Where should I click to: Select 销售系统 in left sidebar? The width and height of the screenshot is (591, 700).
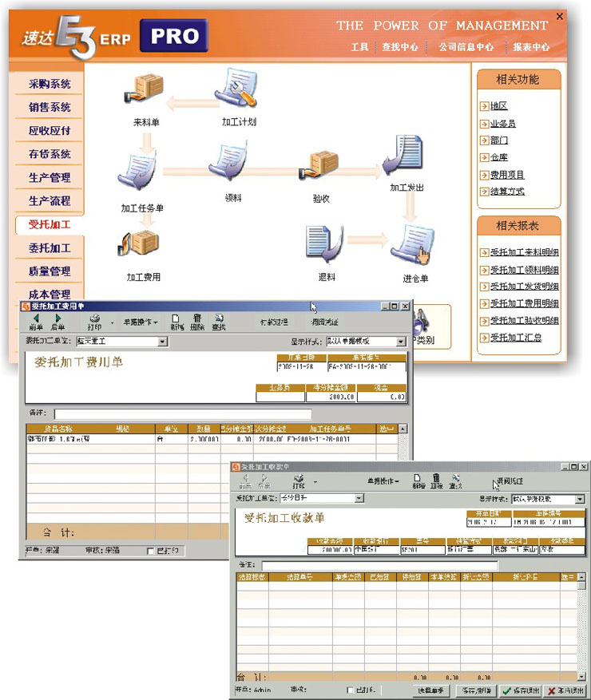click(x=50, y=107)
